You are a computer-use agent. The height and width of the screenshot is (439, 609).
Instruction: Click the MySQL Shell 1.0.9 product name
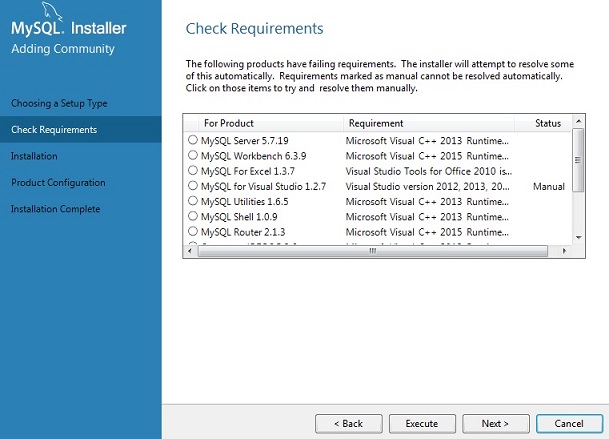point(239,217)
